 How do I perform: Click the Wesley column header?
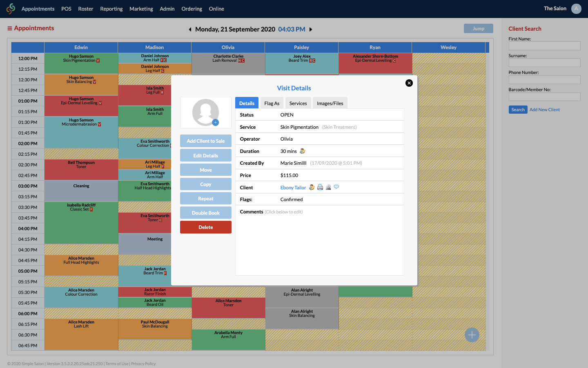448,47
